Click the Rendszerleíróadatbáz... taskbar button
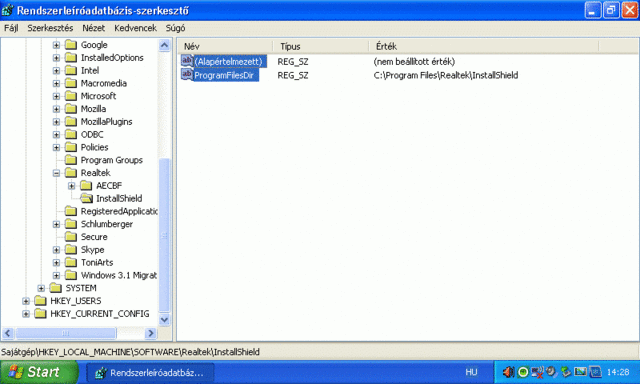 point(150,373)
